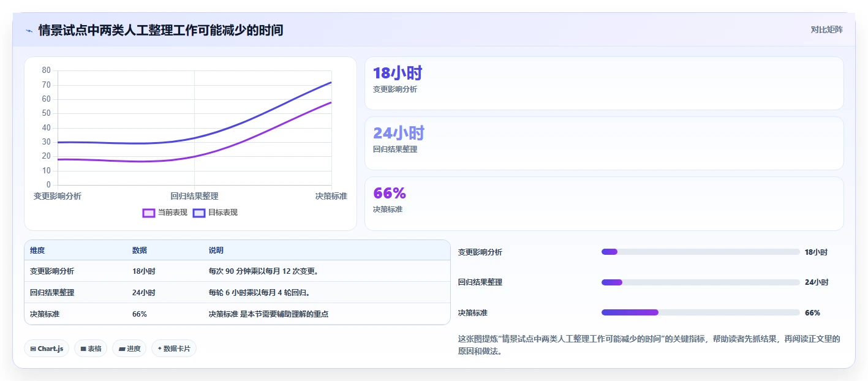Click the 回归结果整理 progress bar
Image resolution: width=868 pixels, height=381 pixels.
[x=701, y=282]
